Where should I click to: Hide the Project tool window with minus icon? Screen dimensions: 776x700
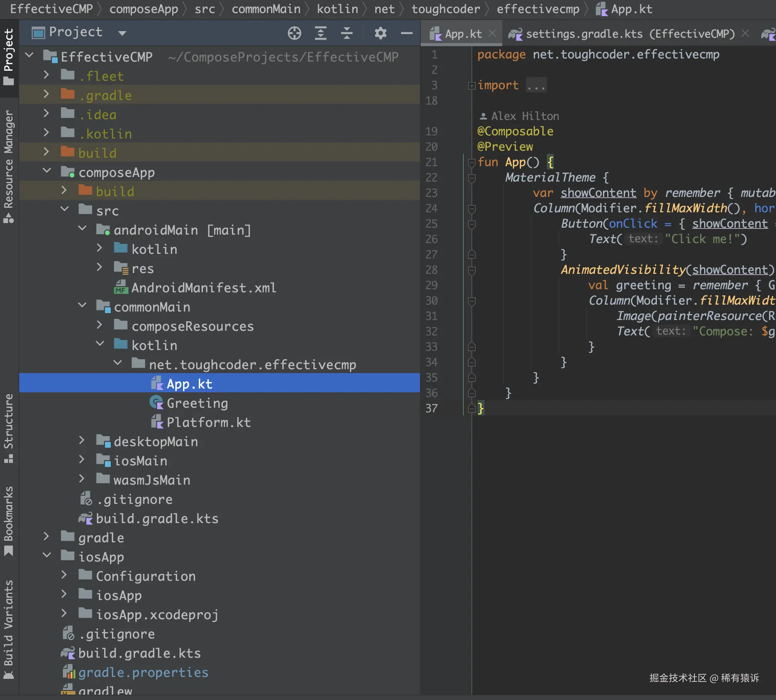point(406,33)
